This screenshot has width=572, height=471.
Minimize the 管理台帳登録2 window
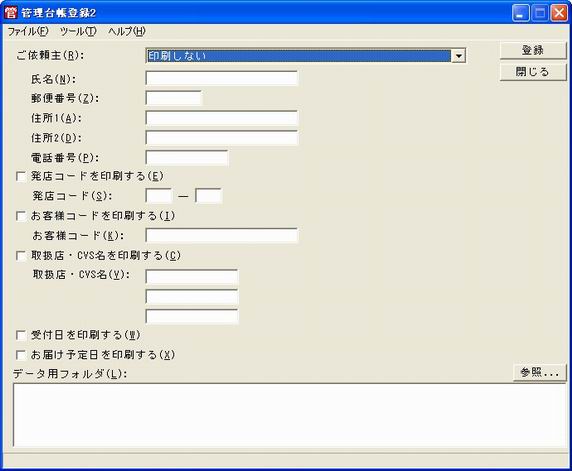pos(521,13)
